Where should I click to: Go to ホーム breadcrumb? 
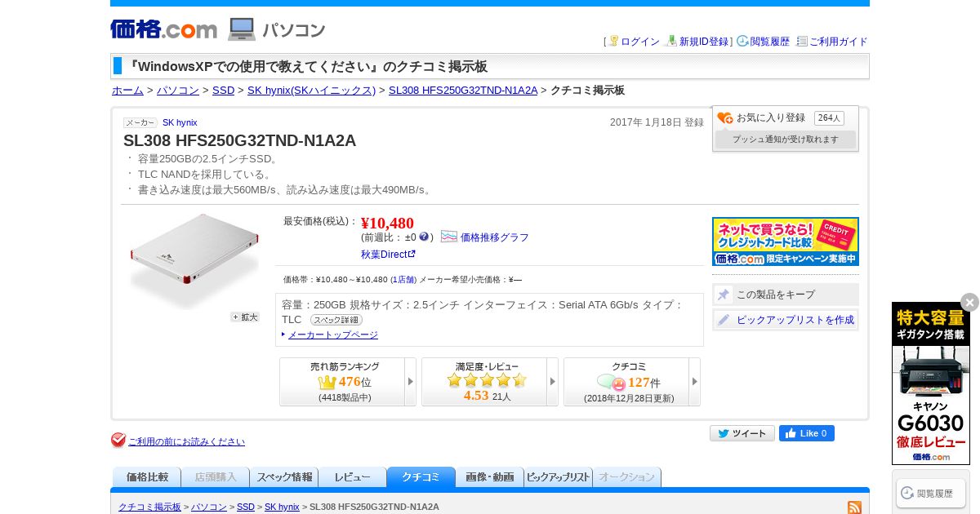tap(127, 91)
